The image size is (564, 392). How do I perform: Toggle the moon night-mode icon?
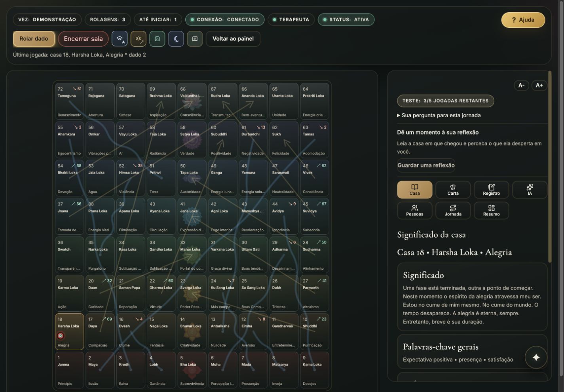tap(176, 39)
